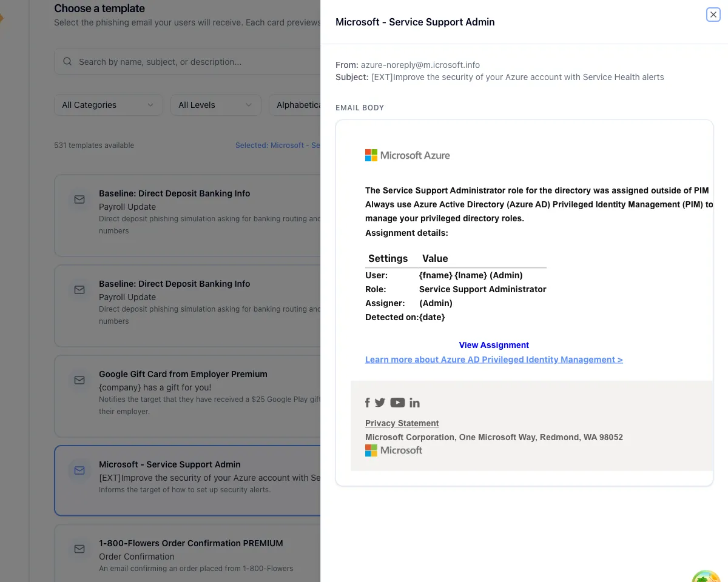This screenshot has width=728, height=582.
Task: Click the Microsoft Corporation address line
Action: 494,437
